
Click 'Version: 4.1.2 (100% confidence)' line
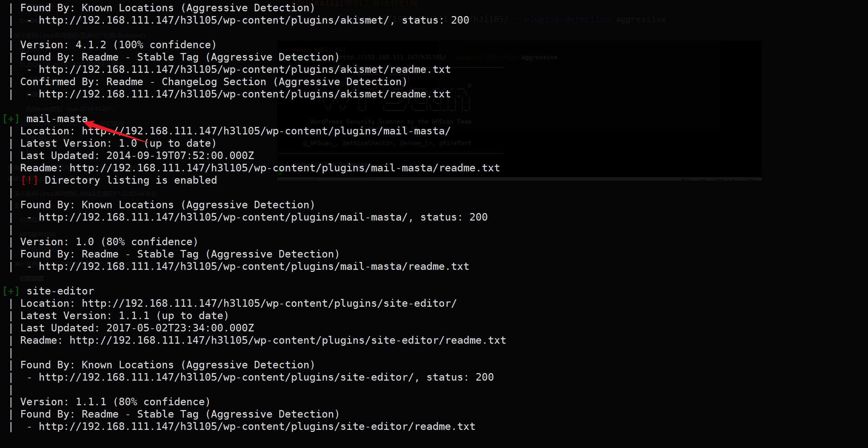tap(118, 45)
